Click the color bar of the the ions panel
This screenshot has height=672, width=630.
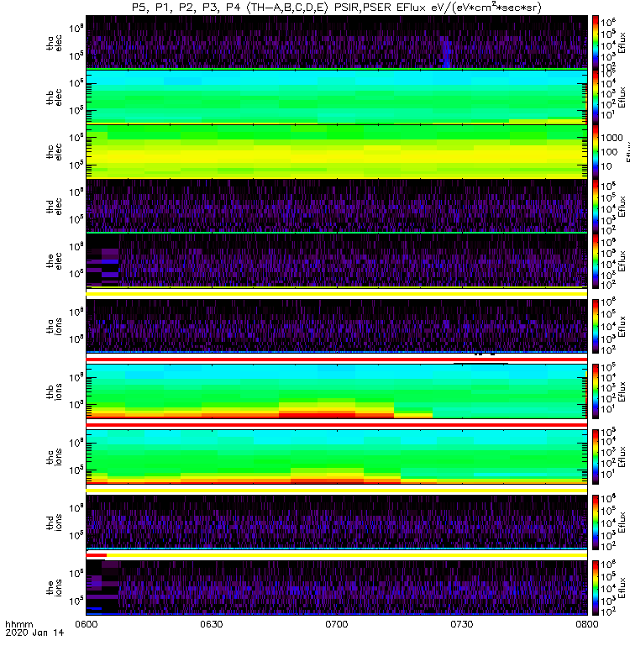(x=596, y=587)
